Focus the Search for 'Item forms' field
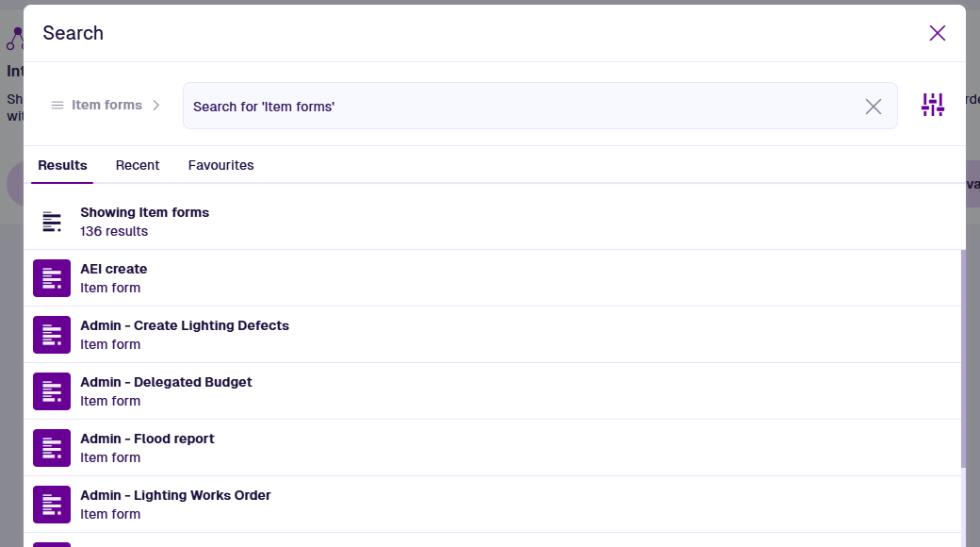This screenshot has height=547, width=980. point(518,107)
